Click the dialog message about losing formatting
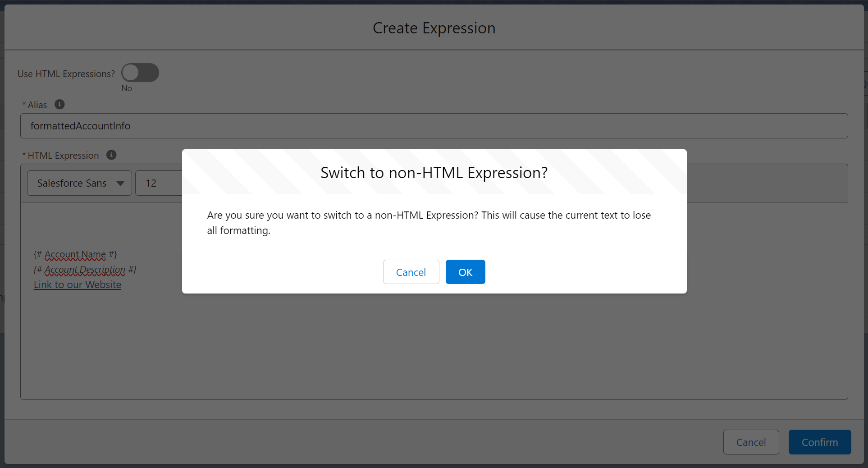Viewport: 868px width, 468px height. [x=429, y=223]
